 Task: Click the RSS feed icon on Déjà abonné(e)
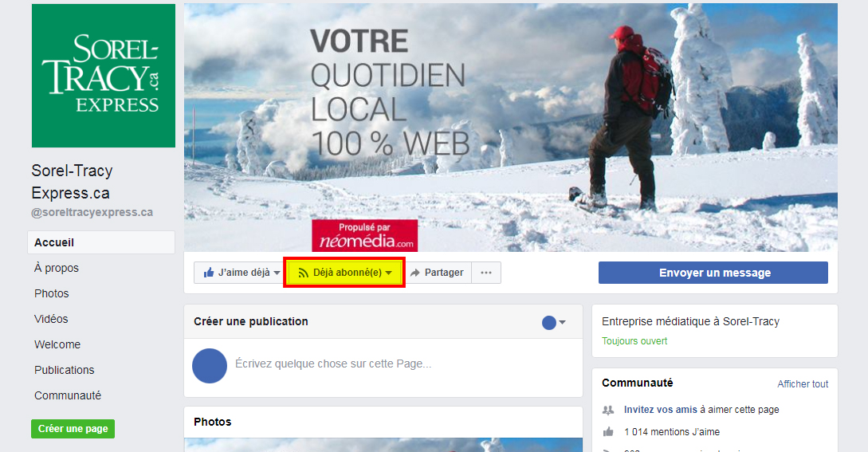pos(304,273)
